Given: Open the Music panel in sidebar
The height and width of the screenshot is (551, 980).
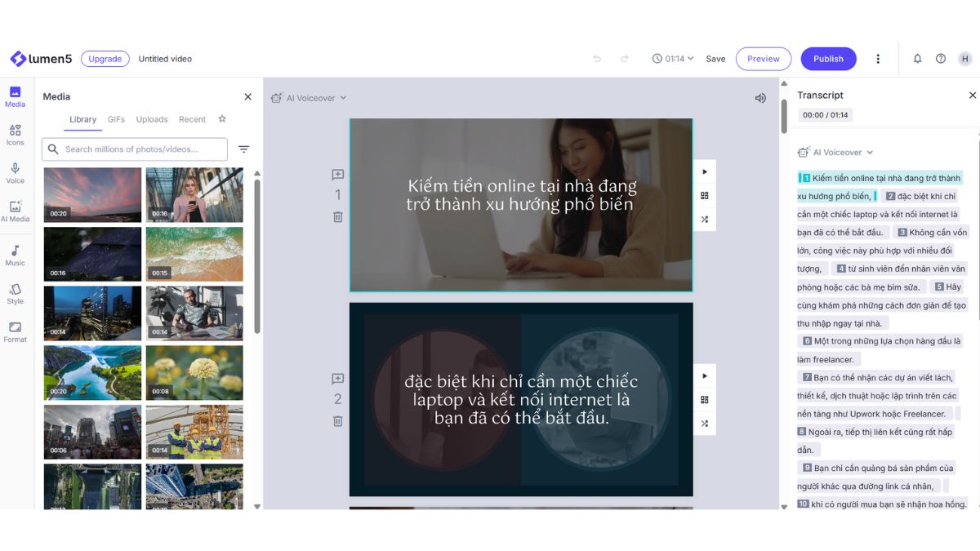Looking at the screenshot, I should tap(15, 256).
